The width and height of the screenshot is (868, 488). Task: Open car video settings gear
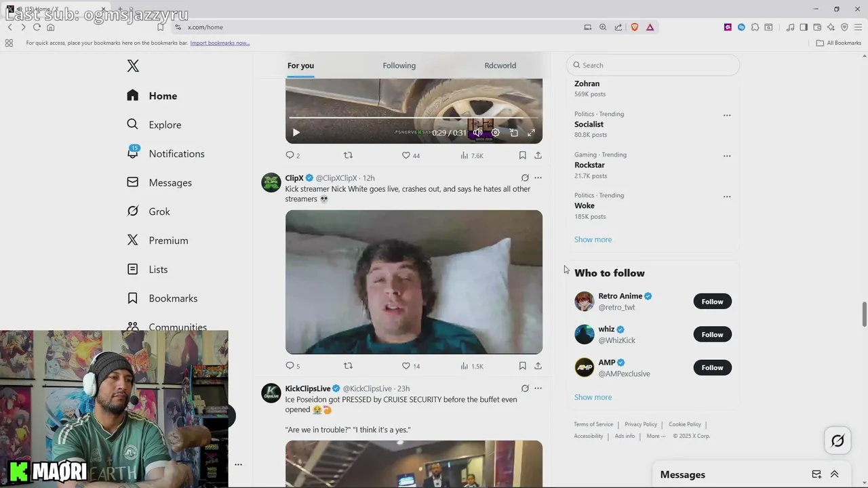pos(496,133)
